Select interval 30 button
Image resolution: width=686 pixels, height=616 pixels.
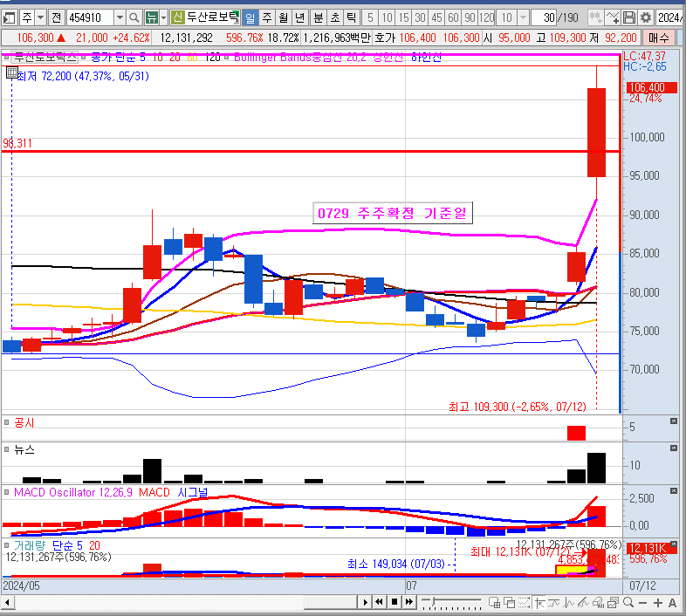point(420,18)
